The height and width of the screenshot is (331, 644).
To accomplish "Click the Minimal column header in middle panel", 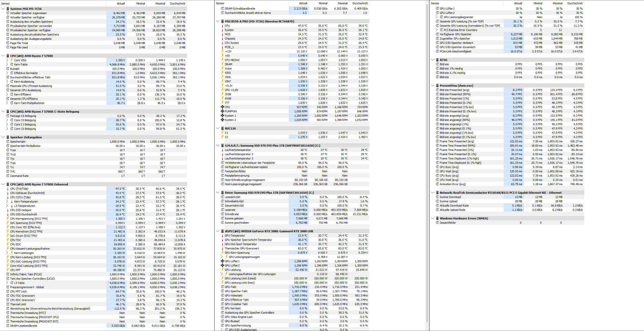I will tap(319, 3).
